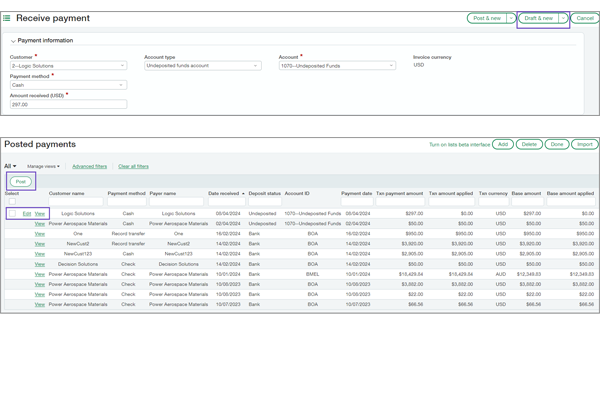Open the All views filter menu
Viewport: 600px width, 400px height.
10,166
